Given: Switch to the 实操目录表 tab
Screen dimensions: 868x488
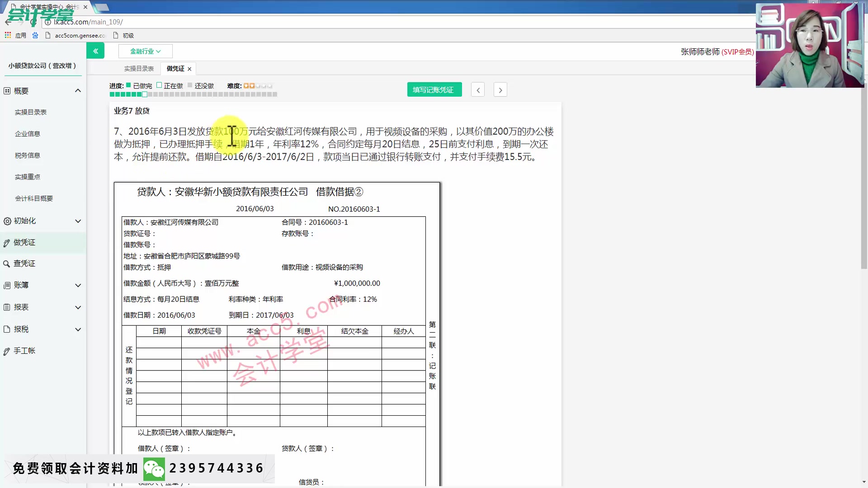Looking at the screenshot, I should click(x=138, y=68).
